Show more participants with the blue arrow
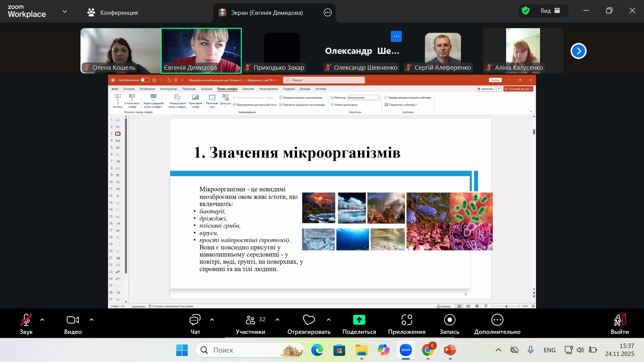This screenshot has height=362, width=644. pos(578,51)
